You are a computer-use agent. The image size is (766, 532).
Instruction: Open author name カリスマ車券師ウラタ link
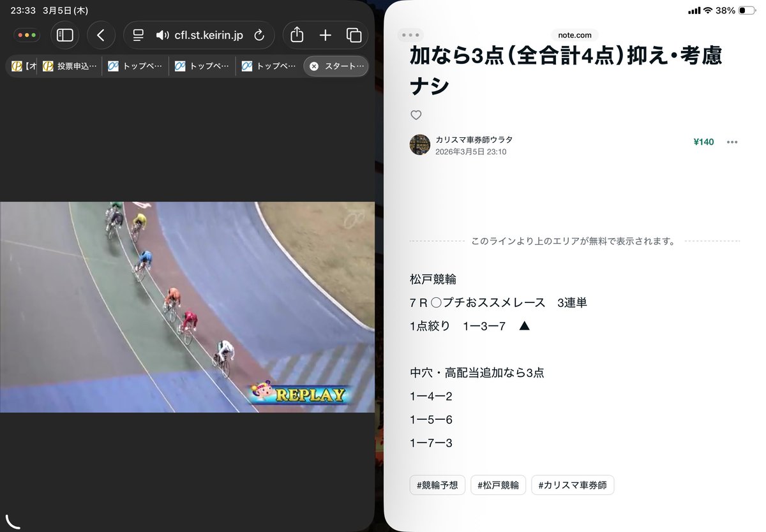[474, 140]
